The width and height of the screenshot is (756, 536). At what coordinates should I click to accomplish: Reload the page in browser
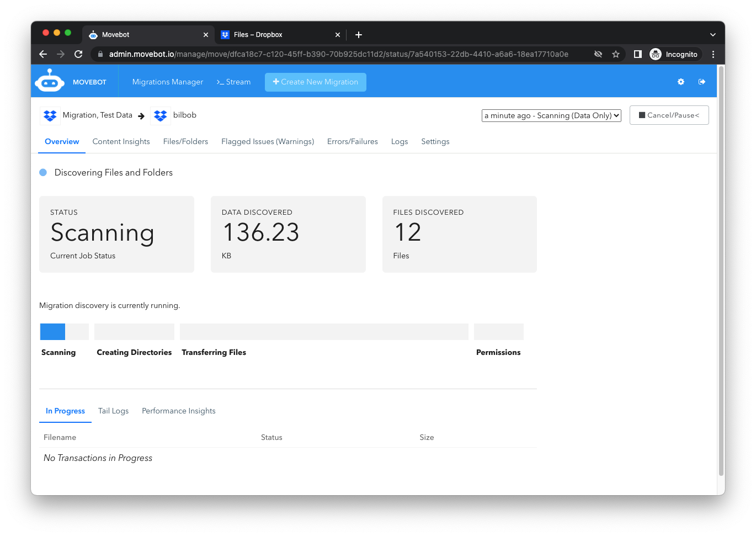78,54
